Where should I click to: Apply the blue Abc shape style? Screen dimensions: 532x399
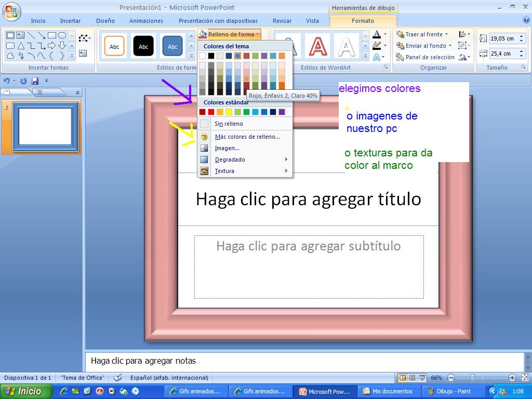172,46
